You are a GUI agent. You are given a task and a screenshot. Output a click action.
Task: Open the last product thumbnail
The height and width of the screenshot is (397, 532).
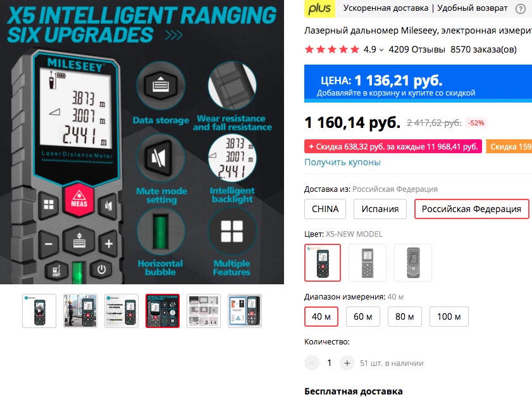(x=245, y=311)
